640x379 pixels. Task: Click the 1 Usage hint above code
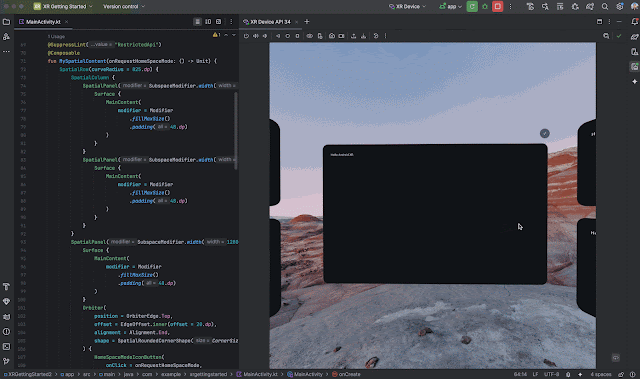56,37
